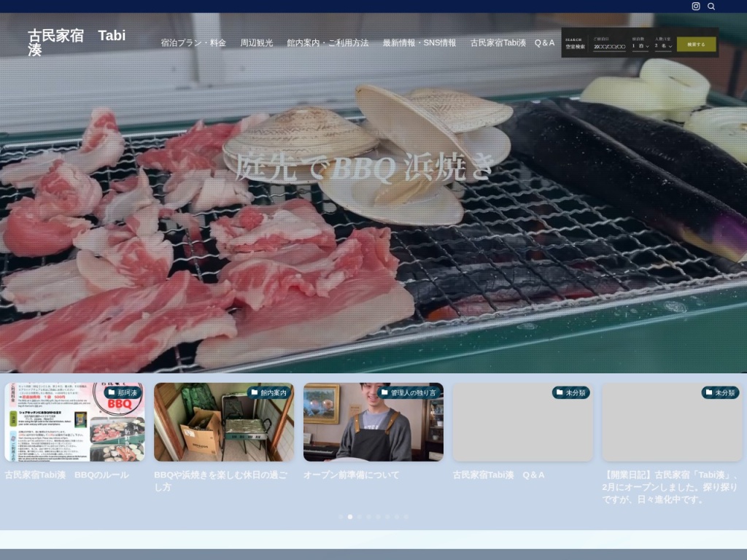747x560 pixels.
Task: Open the 館内案内・ご利用方法 menu
Action: pos(328,43)
